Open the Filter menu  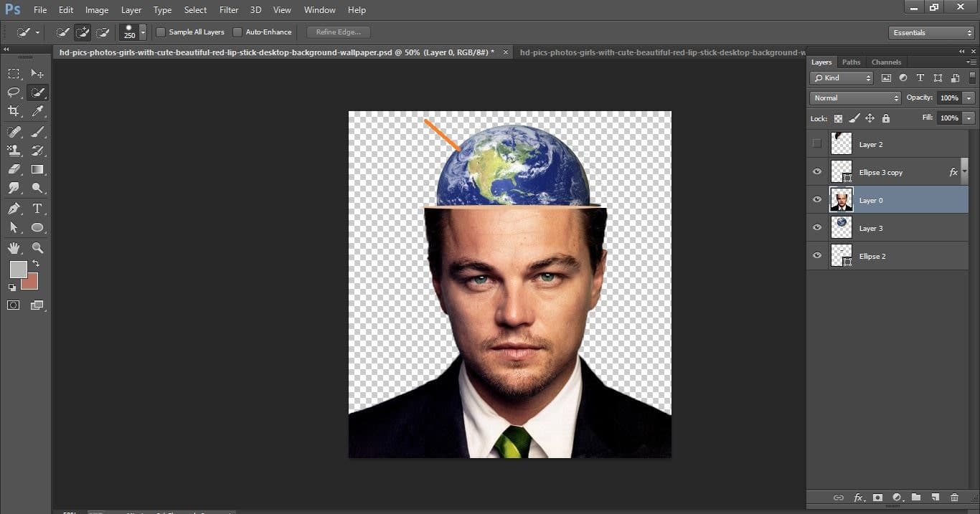click(x=228, y=9)
